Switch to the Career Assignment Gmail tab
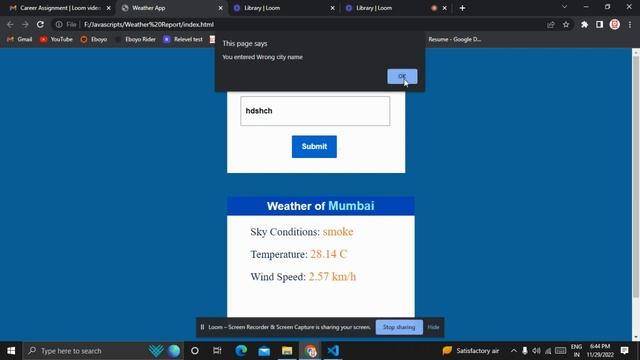The width and height of the screenshot is (640, 360). pos(59,8)
